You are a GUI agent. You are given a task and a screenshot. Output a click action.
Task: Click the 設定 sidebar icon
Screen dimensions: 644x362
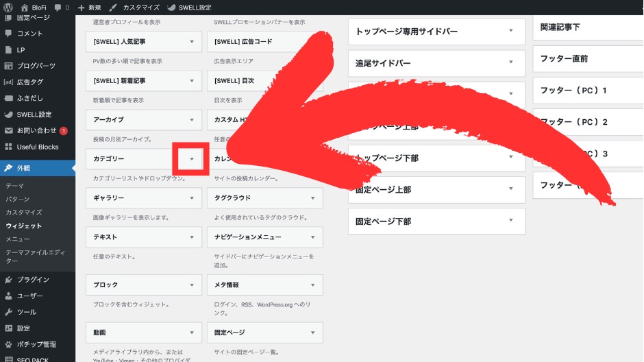coord(8,328)
